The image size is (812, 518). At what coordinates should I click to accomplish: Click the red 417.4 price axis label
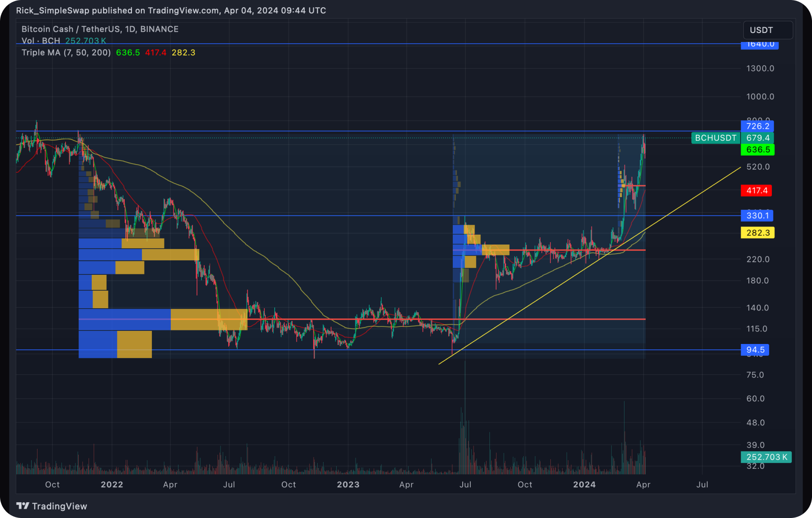point(756,190)
